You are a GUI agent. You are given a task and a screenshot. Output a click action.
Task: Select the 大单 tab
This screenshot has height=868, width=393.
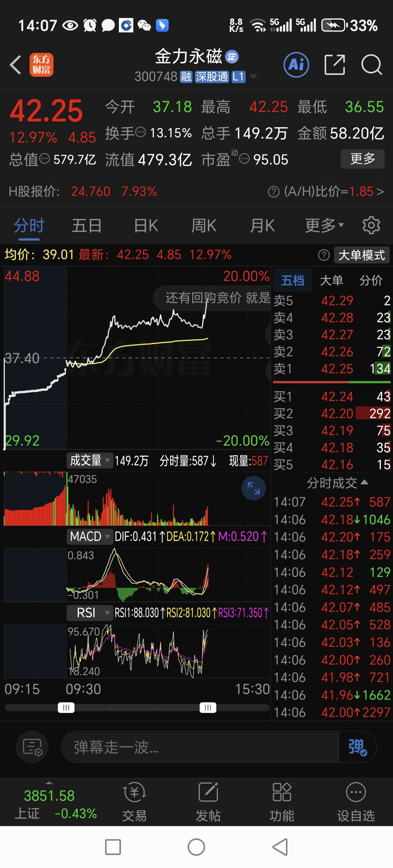click(x=331, y=280)
